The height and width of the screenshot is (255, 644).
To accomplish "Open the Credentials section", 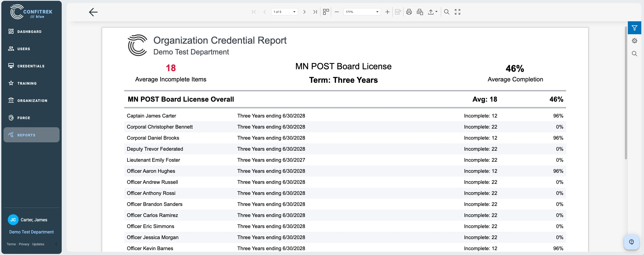I will 32,66.
